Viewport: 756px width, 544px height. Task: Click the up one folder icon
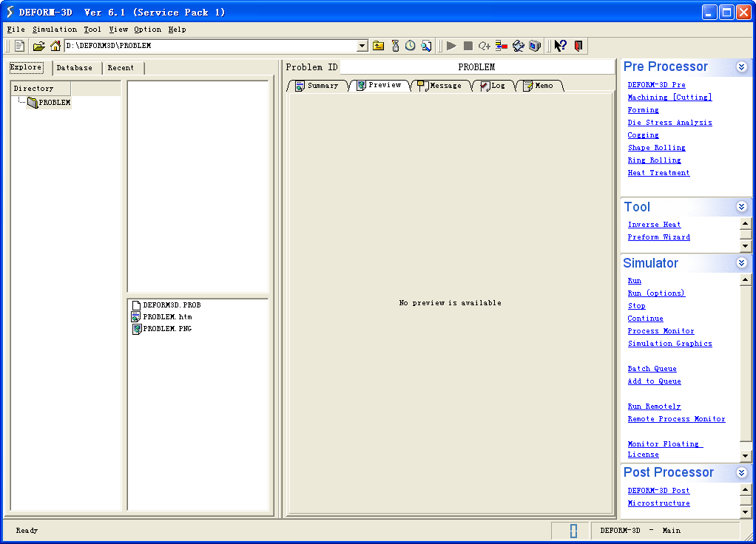click(378, 46)
